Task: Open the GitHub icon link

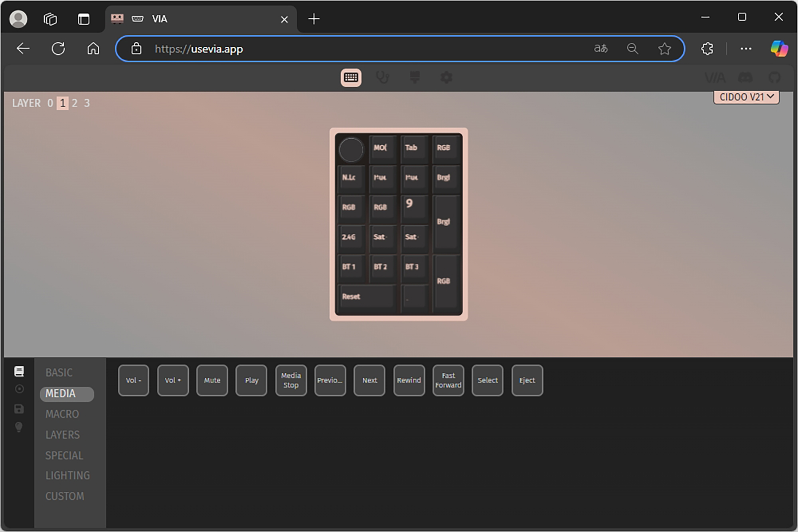Action: click(774, 77)
